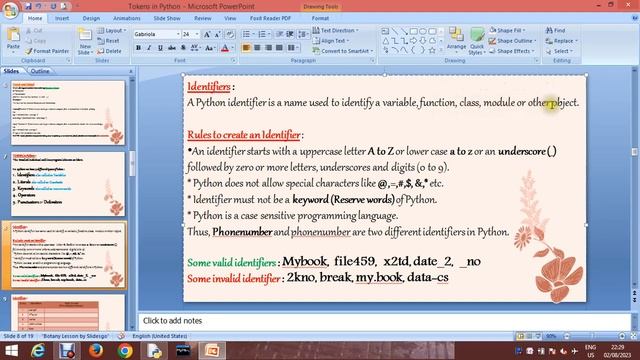Switch to the Animations tab

(127, 18)
